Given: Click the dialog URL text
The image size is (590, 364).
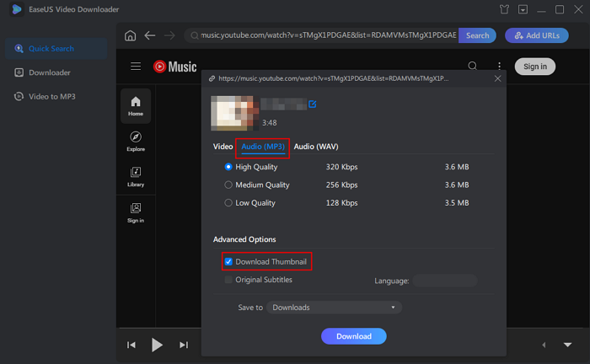Looking at the screenshot, I should 334,78.
